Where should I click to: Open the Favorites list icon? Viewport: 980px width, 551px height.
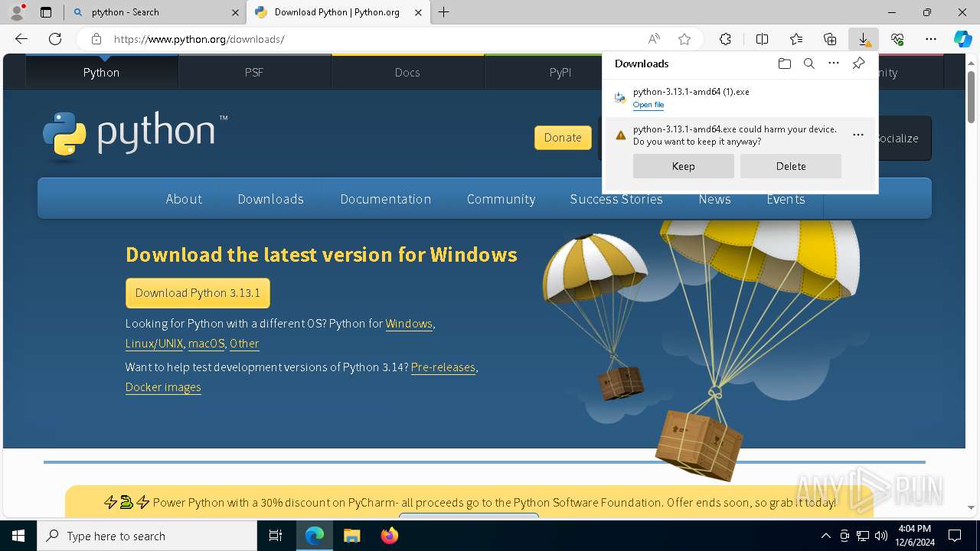(x=796, y=39)
